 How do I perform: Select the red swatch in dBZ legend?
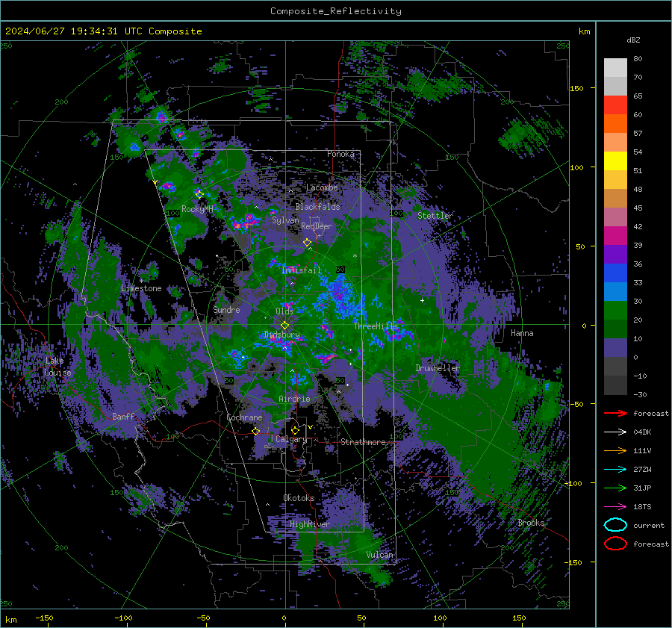tap(615, 105)
